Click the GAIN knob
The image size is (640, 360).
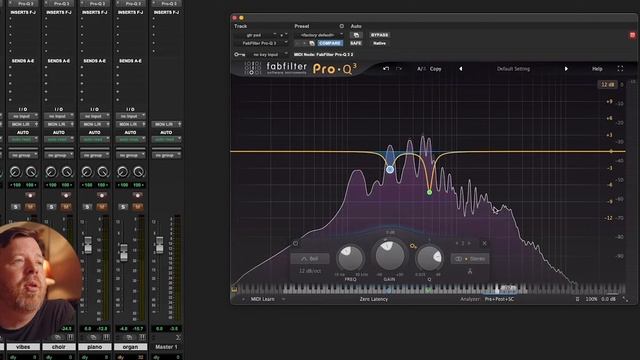click(x=389, y=256)
